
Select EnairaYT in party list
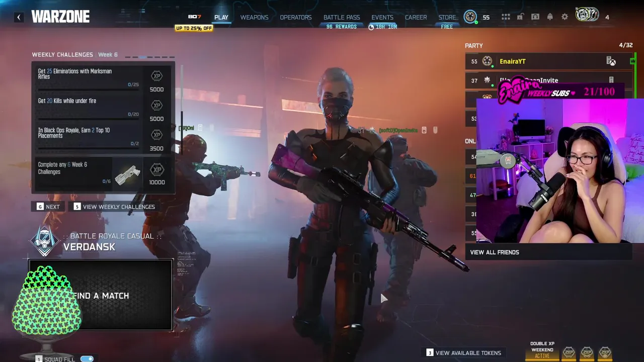(548, 61)
